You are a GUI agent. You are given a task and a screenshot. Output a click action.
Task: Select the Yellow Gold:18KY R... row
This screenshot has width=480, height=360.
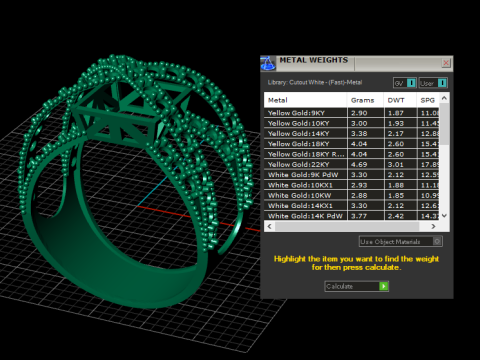coord(352,154)
